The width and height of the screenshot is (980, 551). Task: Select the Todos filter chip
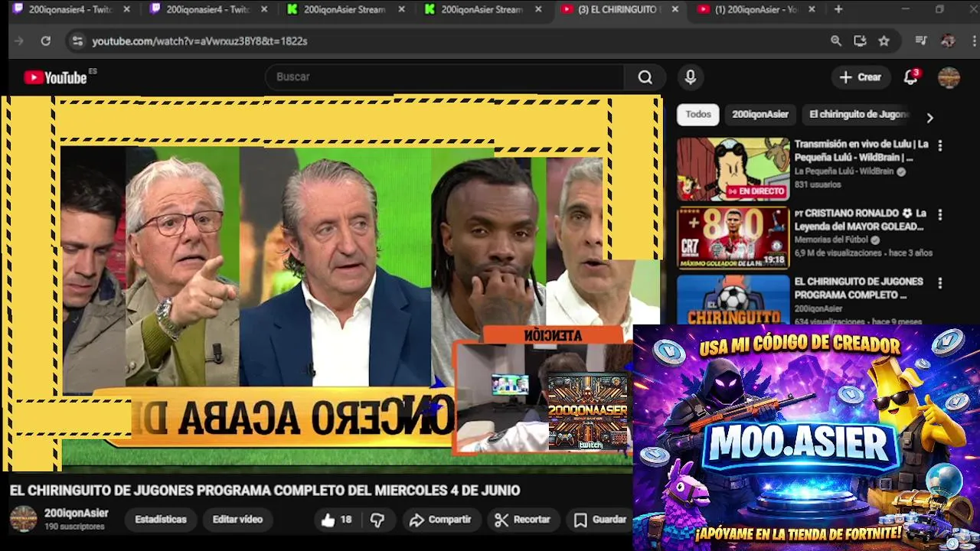pyautogui.click(x=698, y=114)
